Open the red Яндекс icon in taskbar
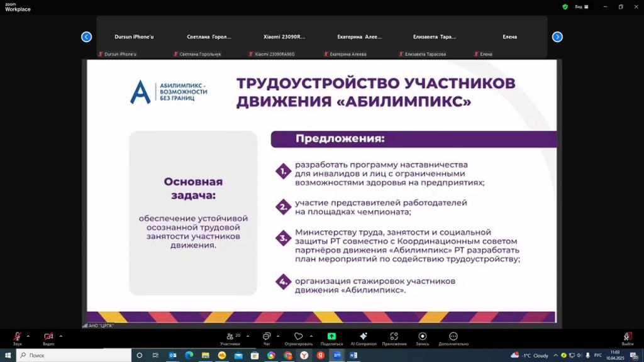This screenshot has width=644, height=362. point(320,356)
